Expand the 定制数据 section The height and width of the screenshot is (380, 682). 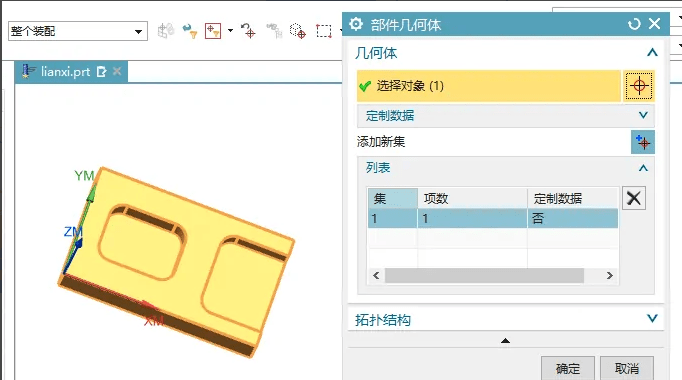[505, 116]
